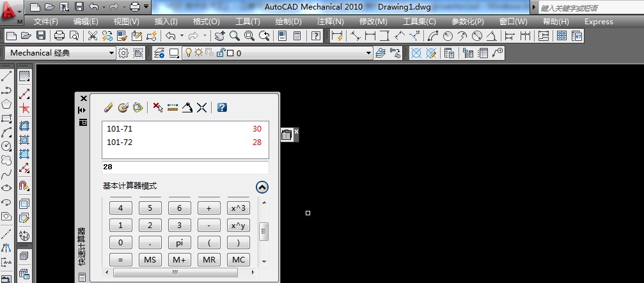Toggle layer 0 freeze sun icon
The width and height of the screenshot is (644, 283).
coord(198,53)
